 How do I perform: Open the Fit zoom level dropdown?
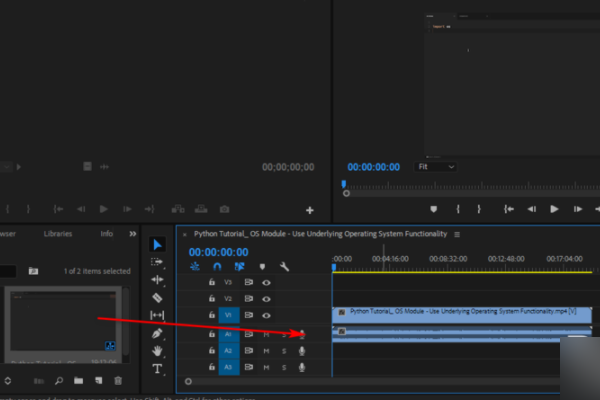point(436,167)
